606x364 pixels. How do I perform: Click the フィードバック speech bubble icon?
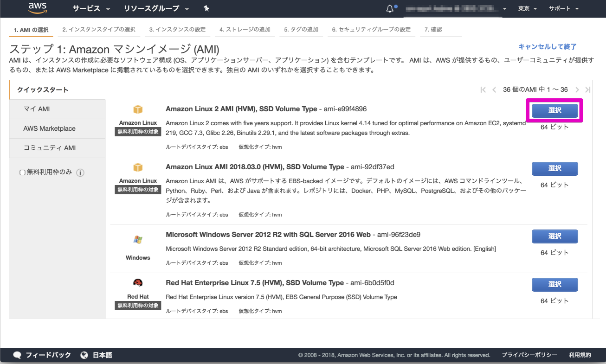[x=17, y=355]
